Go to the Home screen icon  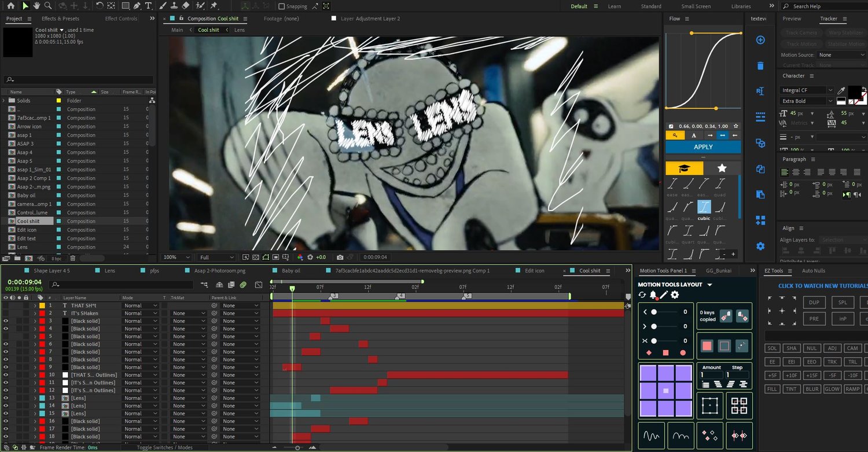coord(10,6)
